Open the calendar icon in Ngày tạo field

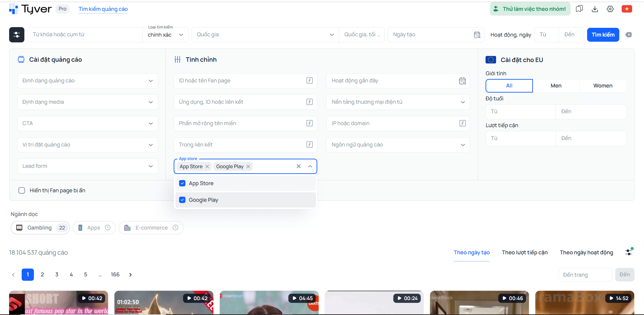[x=477, y=35]
